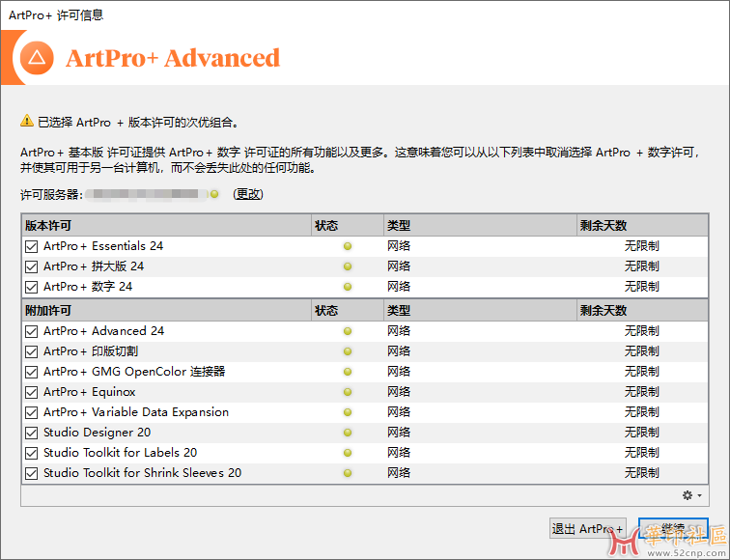Image resolution: width=730 pixels, height=560 pixels.
Task: Click status dot for Studio Designer 20
Action: [x=348, y=433]
